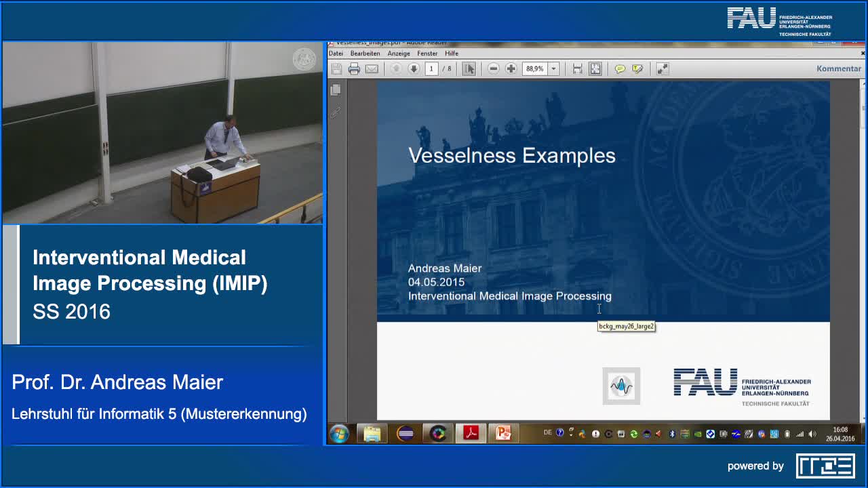The width and height of the screenshot is (868, 488).
Task: Open PowerPoint from the taskbar
Action: (503, 433)
